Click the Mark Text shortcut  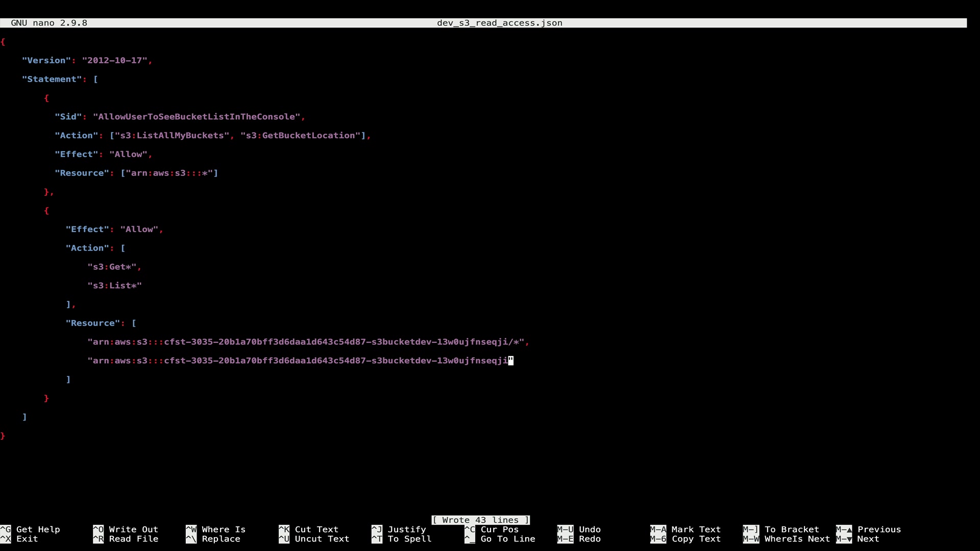click(696, 529)
